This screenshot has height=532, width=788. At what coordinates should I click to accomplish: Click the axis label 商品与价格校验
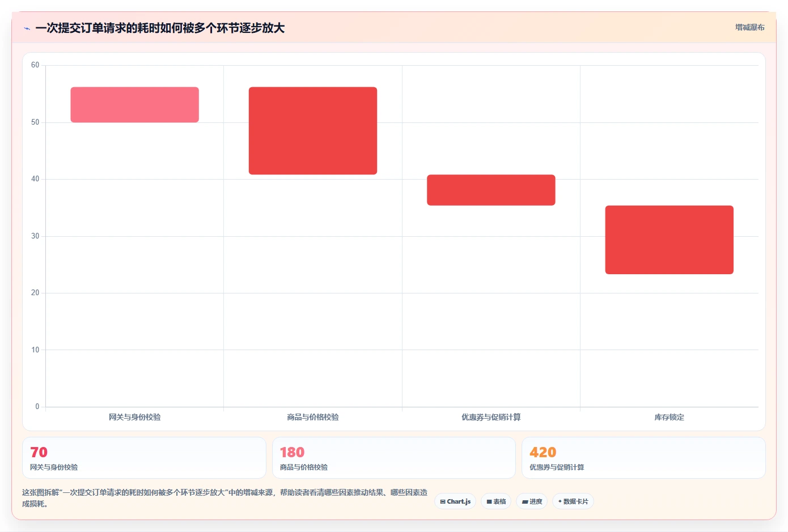[x=313, y=417]
